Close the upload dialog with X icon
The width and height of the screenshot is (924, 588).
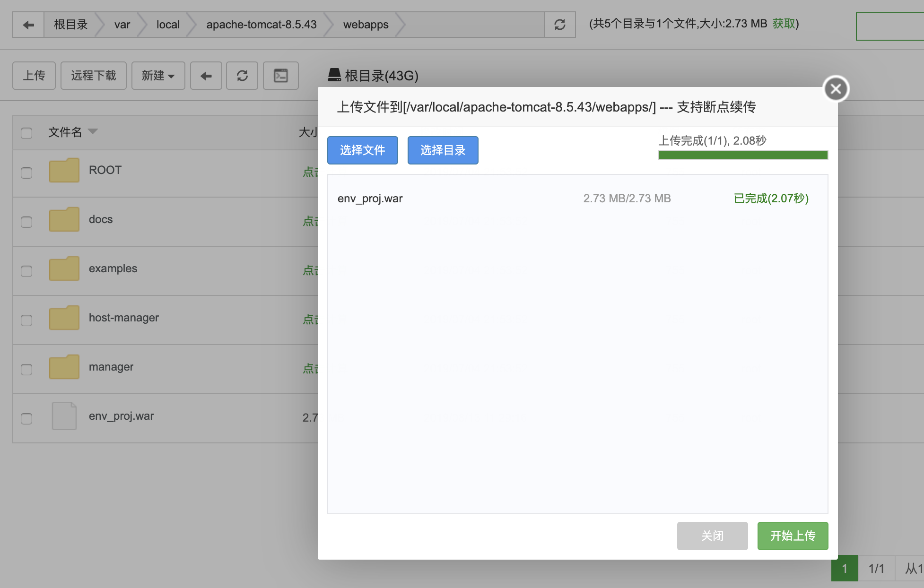(x=836, y=89)
